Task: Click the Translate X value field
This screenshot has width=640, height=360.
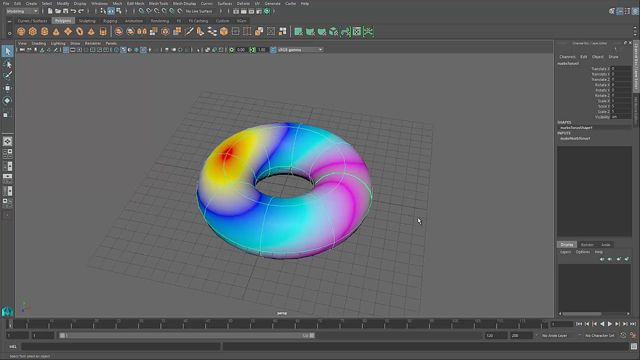Action: tap(621, 69)
